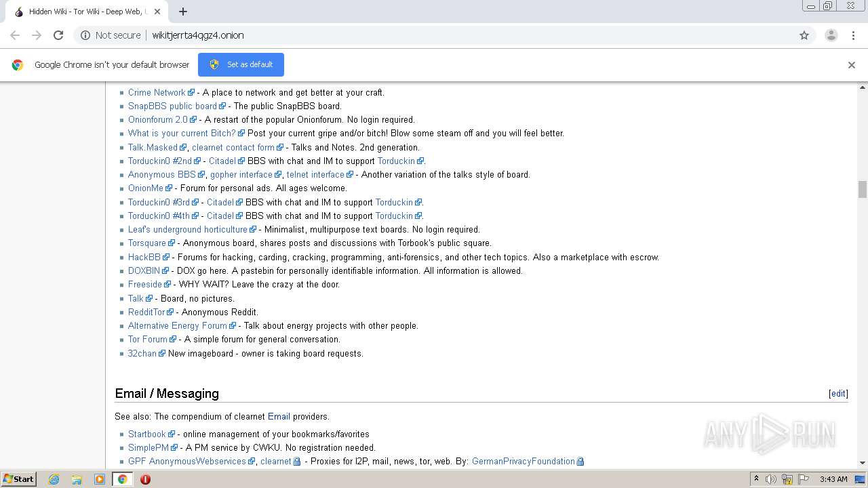Open the gopher interface link
868x488 pixels.
[x=241, y=174]
